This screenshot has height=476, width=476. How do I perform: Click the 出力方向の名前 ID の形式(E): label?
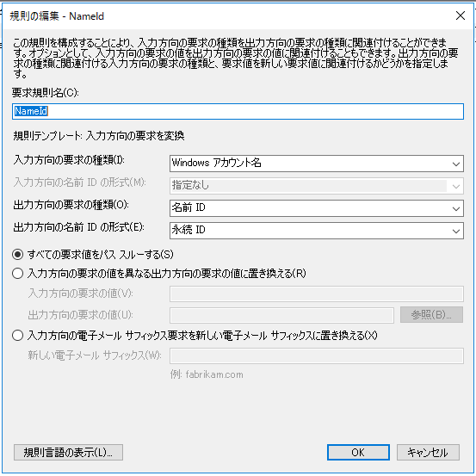[x=78, y=227]
